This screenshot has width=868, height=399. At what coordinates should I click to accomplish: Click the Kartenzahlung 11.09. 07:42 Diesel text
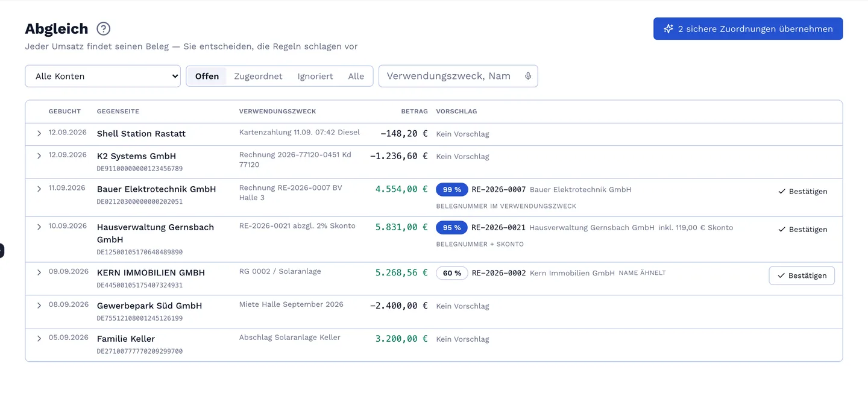pyautogui.click(x=300, y=133)
